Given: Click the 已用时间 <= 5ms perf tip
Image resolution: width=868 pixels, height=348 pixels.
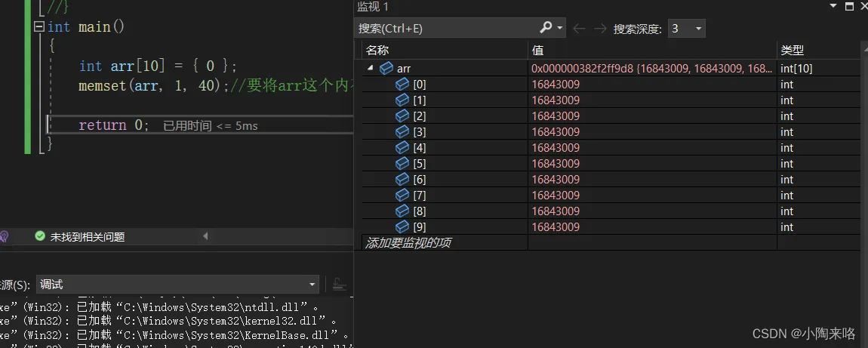Looking at the screenshot, I should [211, 125].
